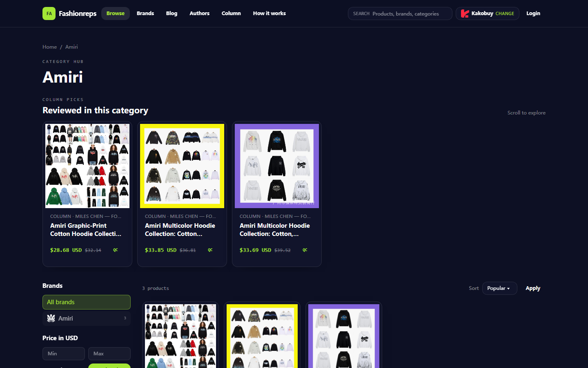This screenshot has width=588, height=368.
Task: Click the Fashionreps site name
Action: click(78, 13)
